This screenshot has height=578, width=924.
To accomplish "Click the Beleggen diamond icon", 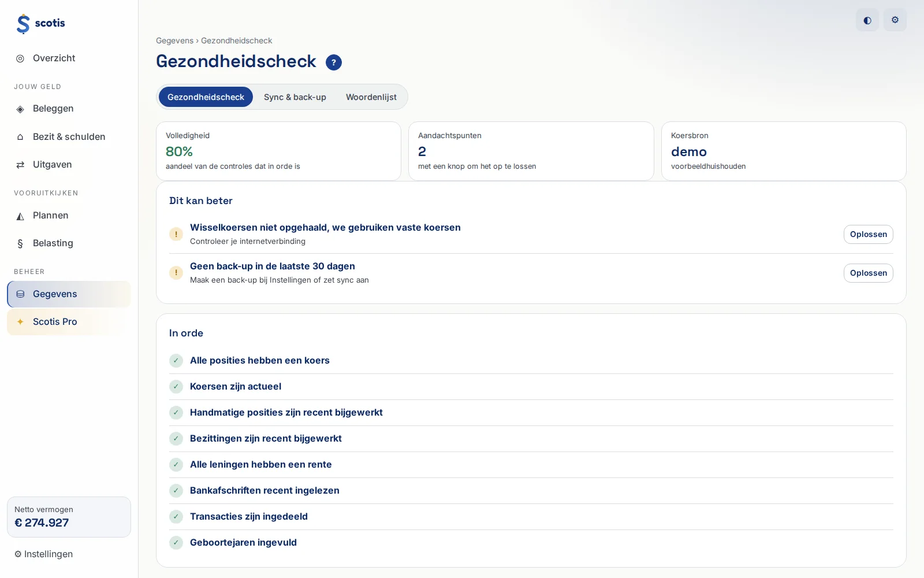I will (20, 109).
